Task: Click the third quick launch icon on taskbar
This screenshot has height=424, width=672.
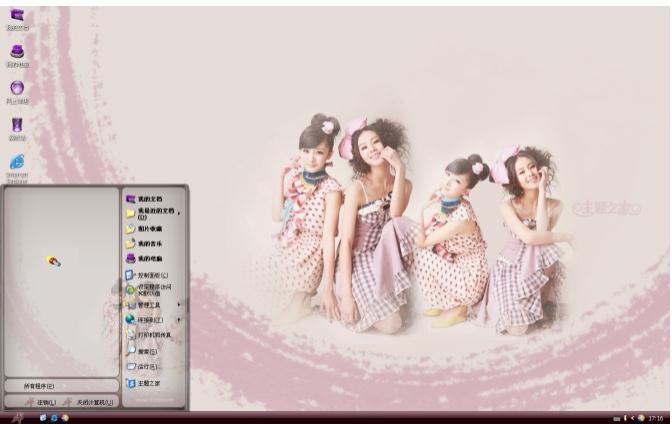Action: 65,418
